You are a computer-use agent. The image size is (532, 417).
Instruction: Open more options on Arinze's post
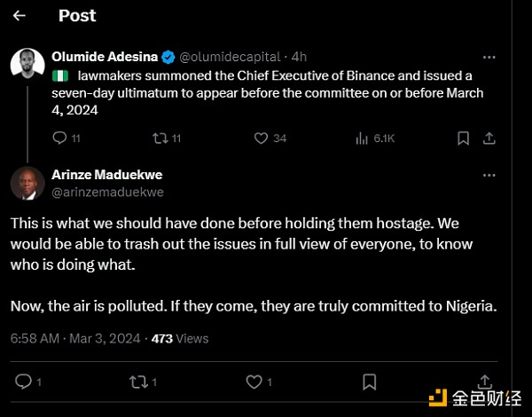click(489, 175)
